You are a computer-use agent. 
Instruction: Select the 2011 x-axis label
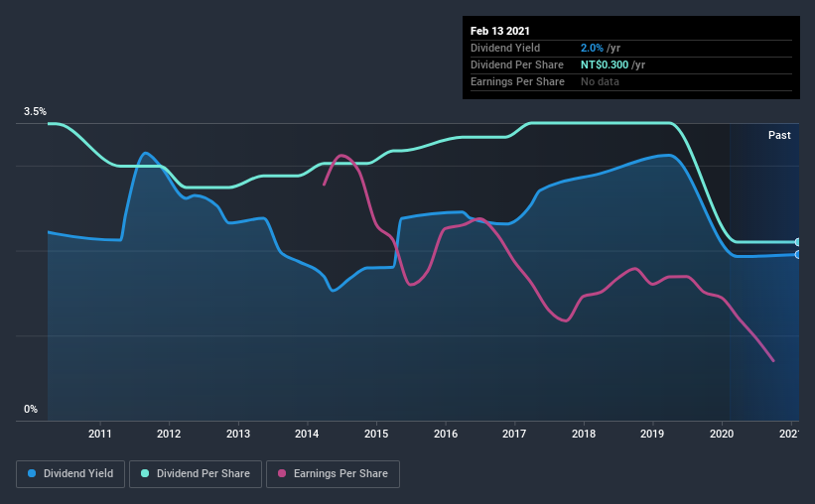(100, 434)
